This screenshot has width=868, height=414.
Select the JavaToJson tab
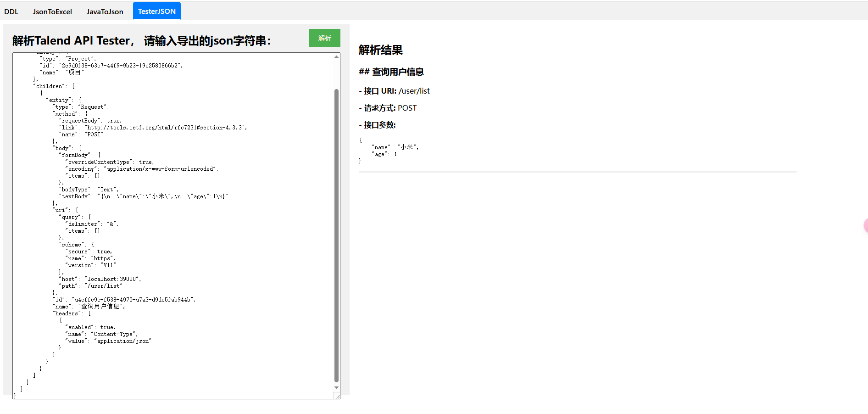click(105, 11)
